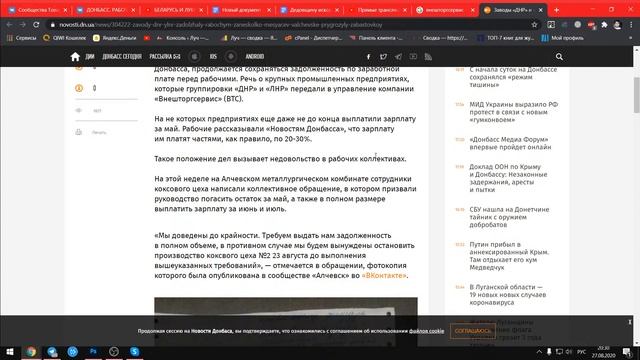The width and height of the screenshot is (640, 360).
Task: Open the ДНИ menu item
Action: tap(90, 57)
